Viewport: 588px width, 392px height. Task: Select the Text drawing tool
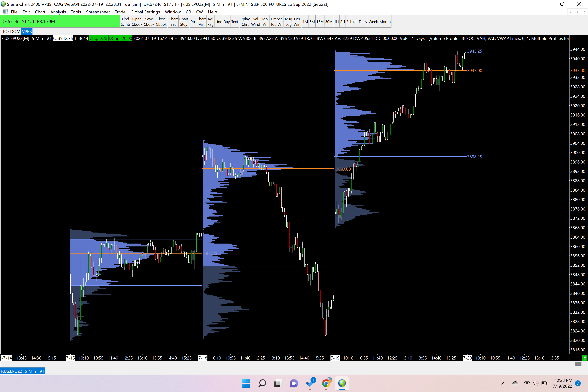pyautogui.click(x=234, y=22)
